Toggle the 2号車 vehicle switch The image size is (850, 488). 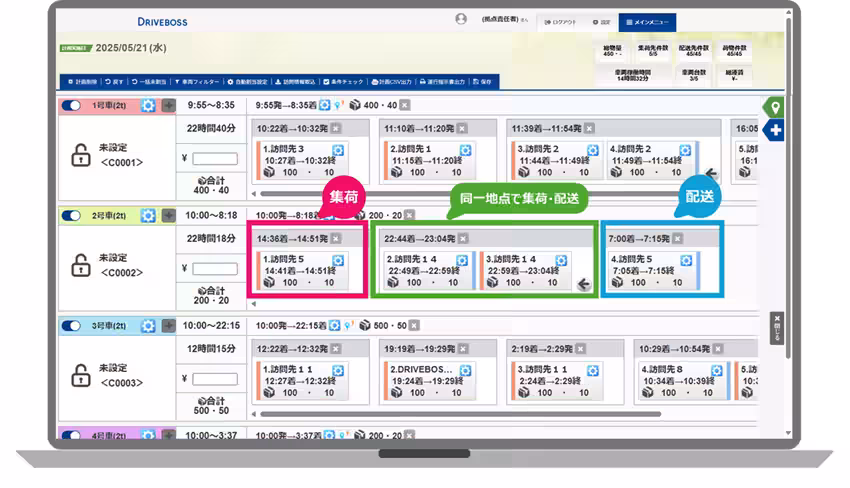tap(72, 215)
